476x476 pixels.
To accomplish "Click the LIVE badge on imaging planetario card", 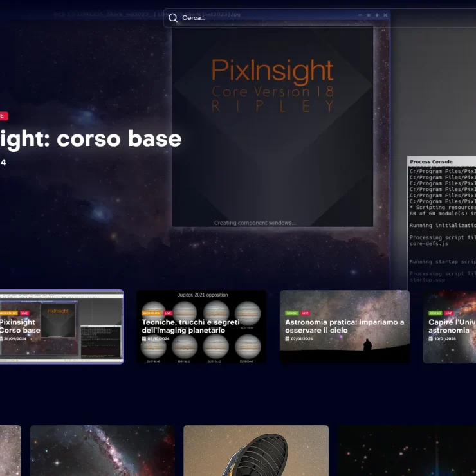I will [168, 313].
